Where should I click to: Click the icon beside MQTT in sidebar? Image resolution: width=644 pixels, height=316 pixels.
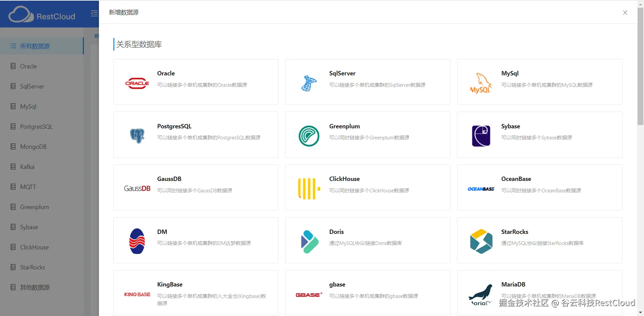tap(13, 187)
